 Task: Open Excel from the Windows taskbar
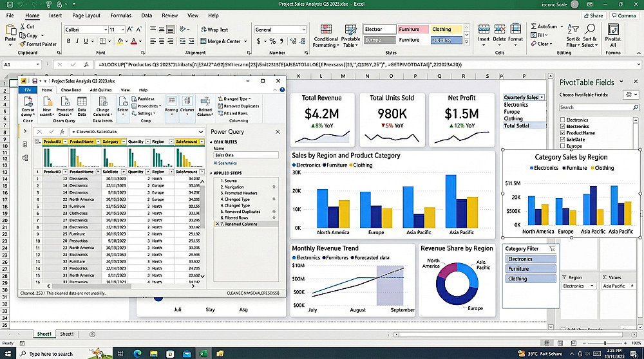click(x=203, y=353)
